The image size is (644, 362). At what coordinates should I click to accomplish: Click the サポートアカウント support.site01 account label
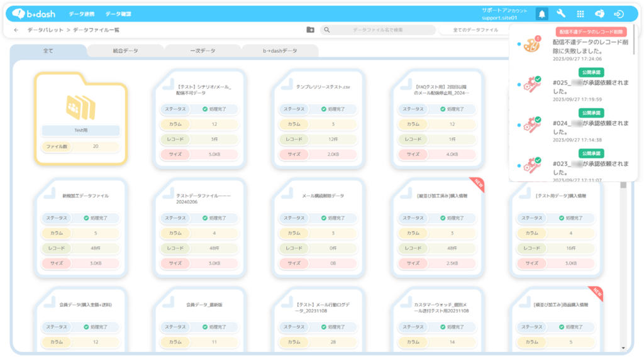click(504, 14)
